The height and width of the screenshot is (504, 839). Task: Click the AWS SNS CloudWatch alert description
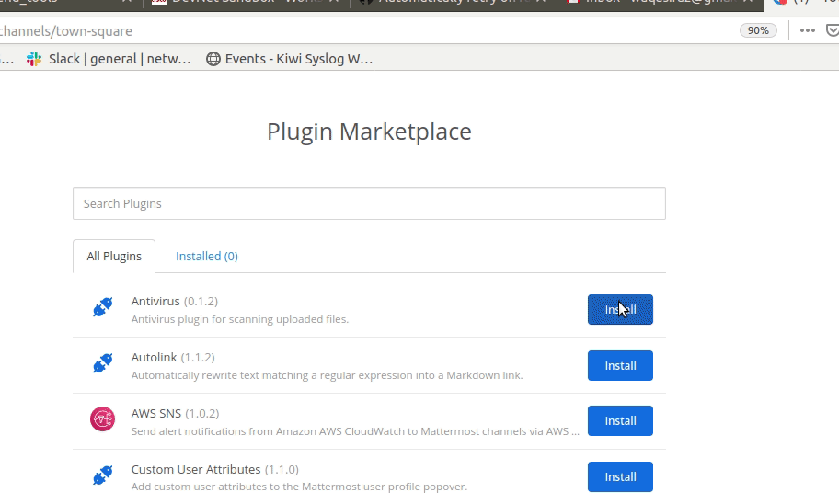coord(355,431)
